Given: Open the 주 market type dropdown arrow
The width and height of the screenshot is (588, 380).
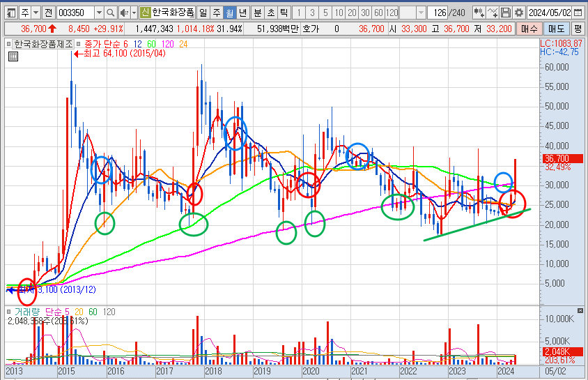Looking at the screenshot, I should (36, 13).
